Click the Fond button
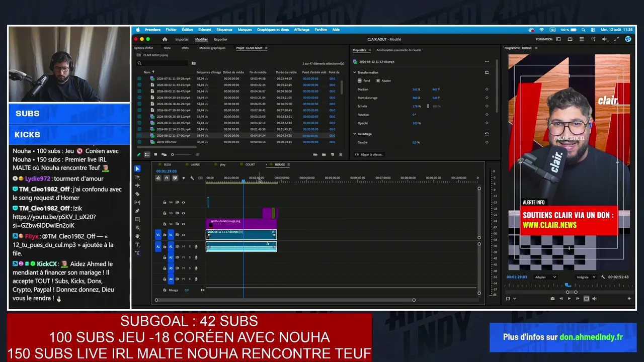This screenshot has width=644, height=362. (364, 80)
